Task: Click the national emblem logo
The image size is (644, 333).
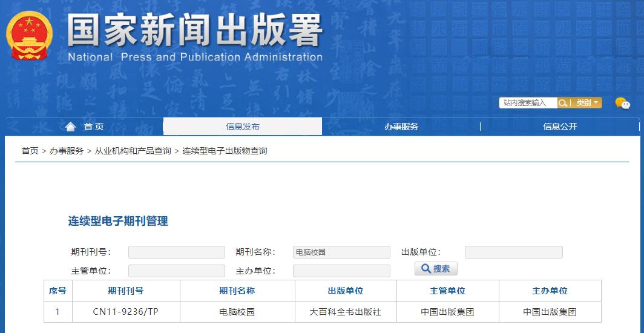Action: pyautogui.click(x=30, y=36)
